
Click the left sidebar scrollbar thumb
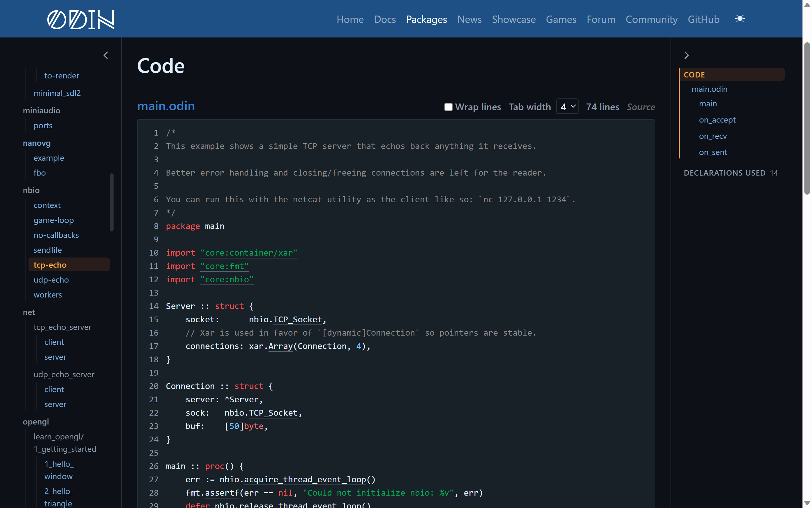112,202
